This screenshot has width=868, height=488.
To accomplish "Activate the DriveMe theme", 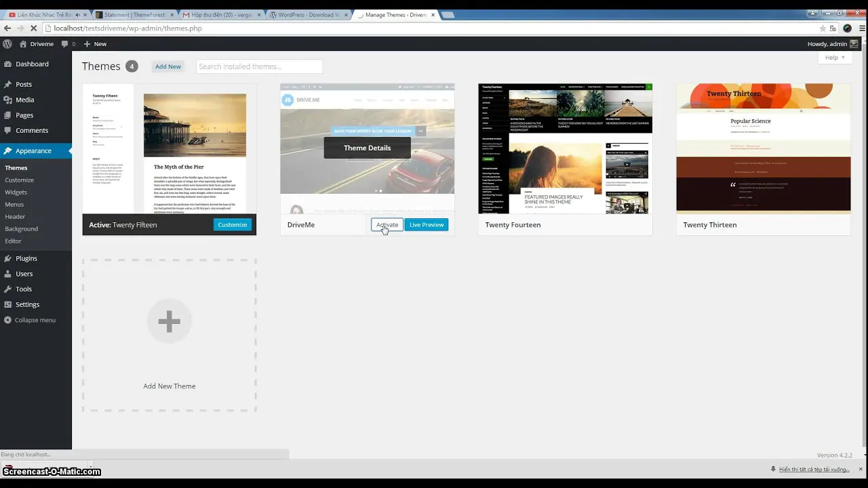I will 387,224.
